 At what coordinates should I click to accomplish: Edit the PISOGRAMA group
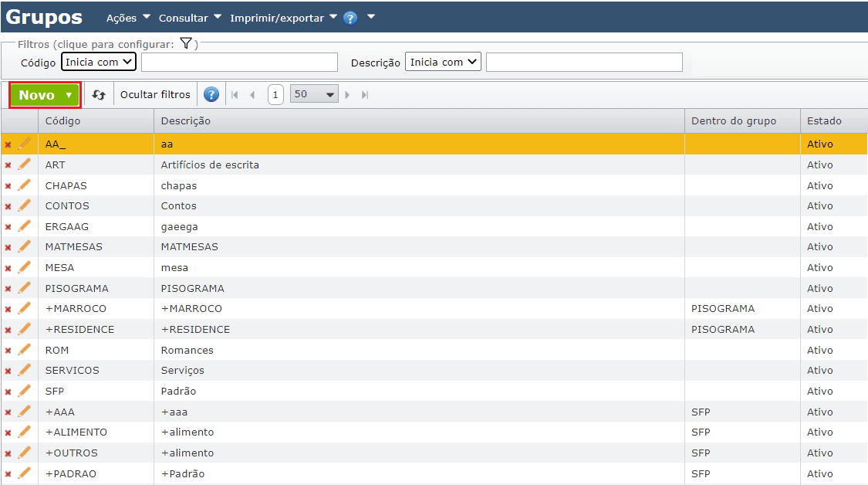pos(24,288)
